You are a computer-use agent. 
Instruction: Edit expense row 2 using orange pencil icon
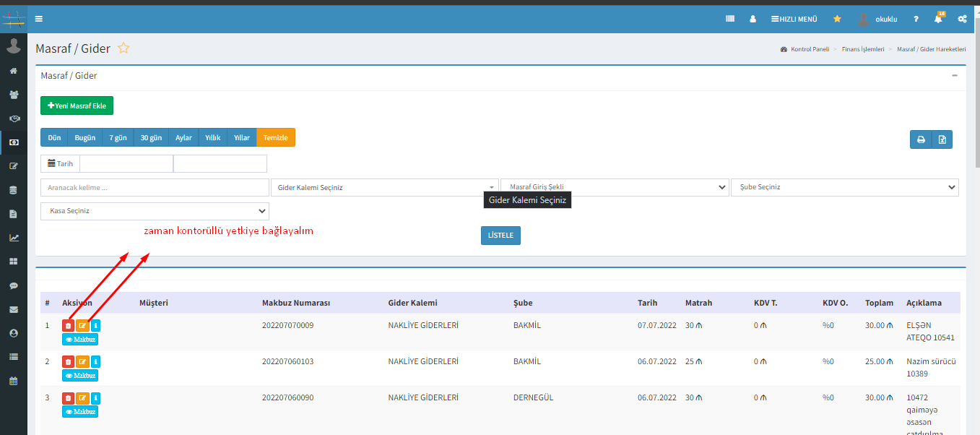[x=82, y=361]
